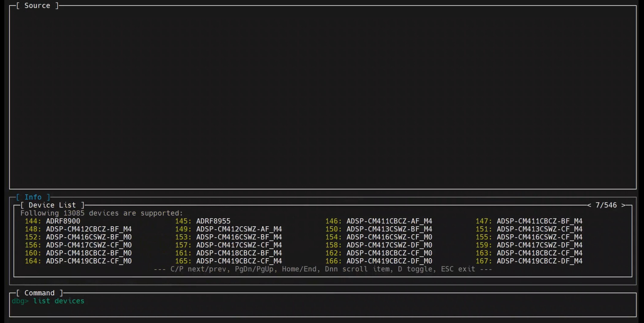Viewport: 644px width, 323px height.
Task: Click the keyboard shortcuts hint line
Action: pyautogui.click(x=323, y=269)
